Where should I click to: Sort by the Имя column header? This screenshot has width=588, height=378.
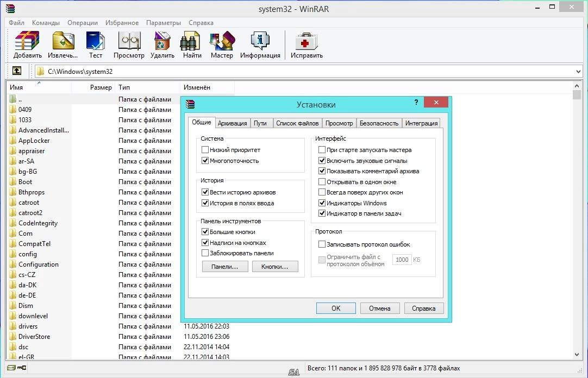pos(39,87)
